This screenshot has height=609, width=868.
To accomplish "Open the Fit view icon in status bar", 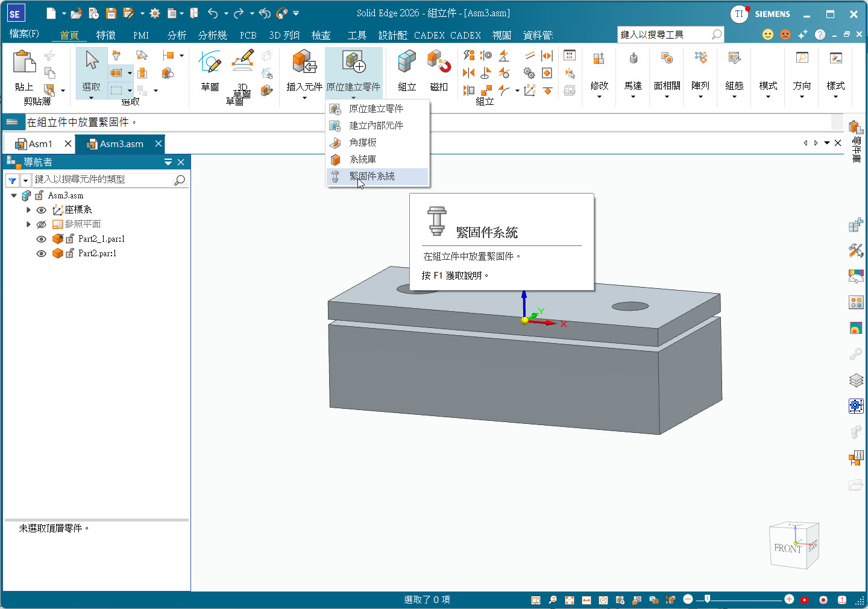I will 570,600.
